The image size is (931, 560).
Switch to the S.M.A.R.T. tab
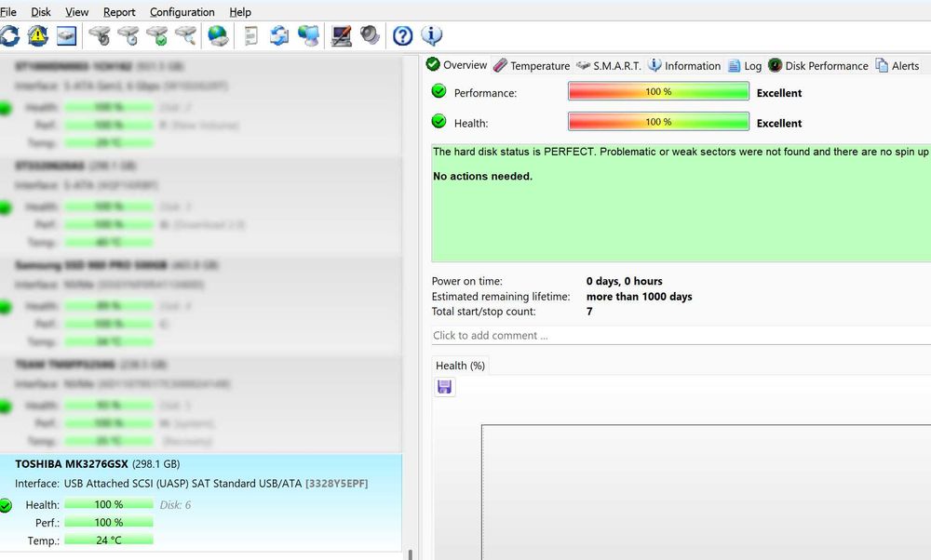point(609,66)
